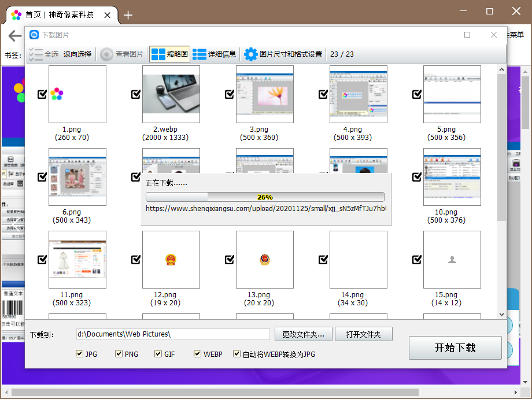Viewport: 532px width, 399px height.
Task: Disable auto-convert WEBP to JPG option
Action: click(237, 354)
